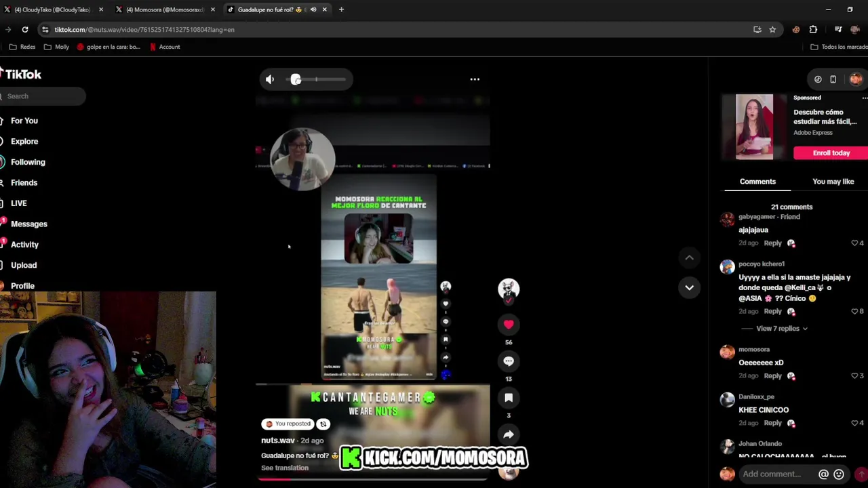This screenshot has height=488, width=868.
Task: Like Daniloxx_pe's comment heart
Action: click(x=854, y=424)
